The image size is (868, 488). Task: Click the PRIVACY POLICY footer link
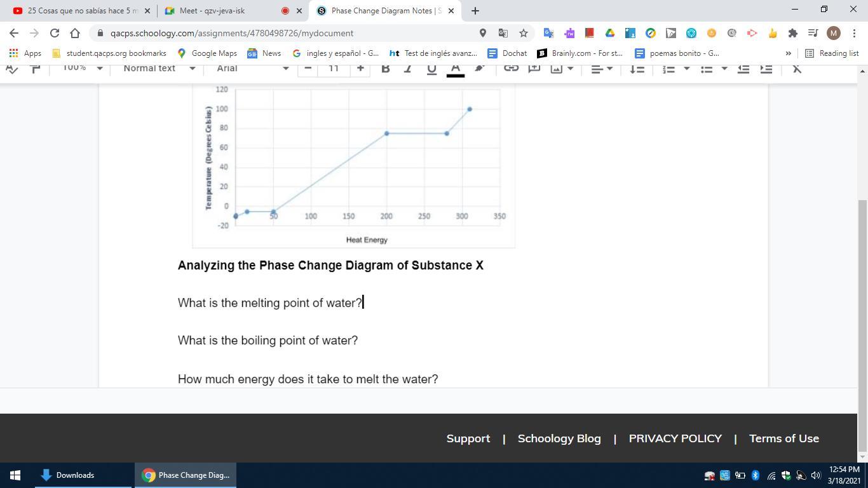(x=675, y=438)
